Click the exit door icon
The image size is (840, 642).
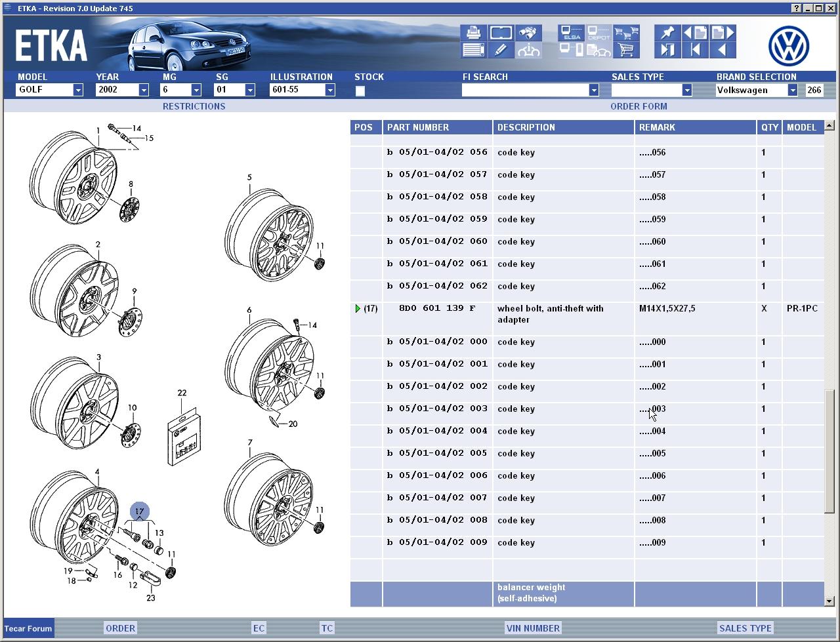tap(667, 50)
